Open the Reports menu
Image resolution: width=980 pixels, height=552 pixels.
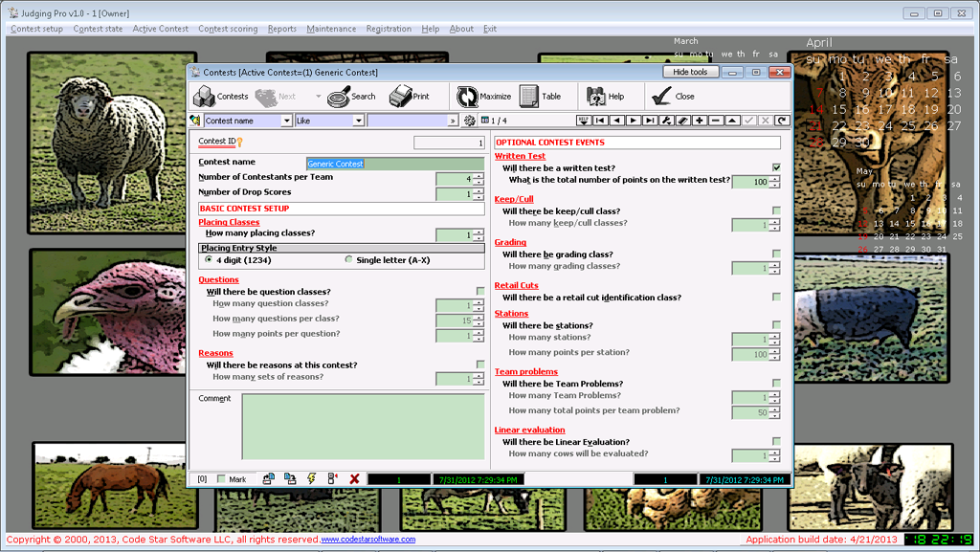pos(281,29)
